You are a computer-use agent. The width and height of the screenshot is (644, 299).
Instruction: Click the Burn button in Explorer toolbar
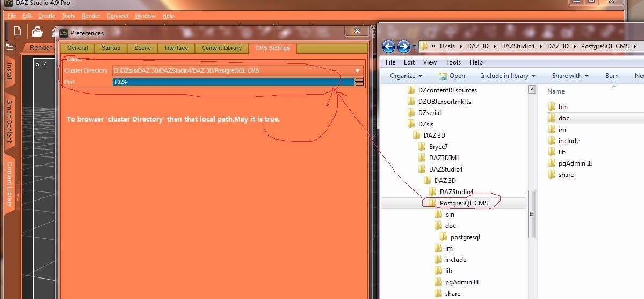pyautogui.click(x=612, y=76)
